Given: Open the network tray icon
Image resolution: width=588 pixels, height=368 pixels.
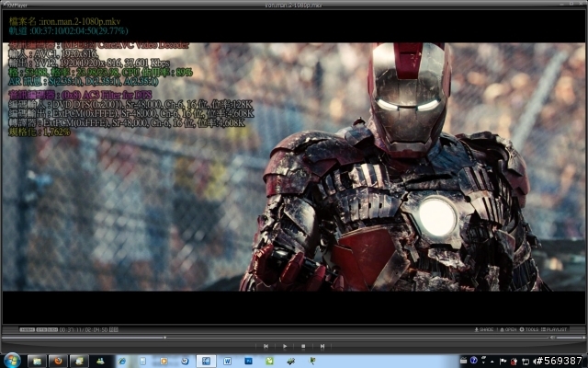Looking at the screenshot, I should (x=526, y=362).
